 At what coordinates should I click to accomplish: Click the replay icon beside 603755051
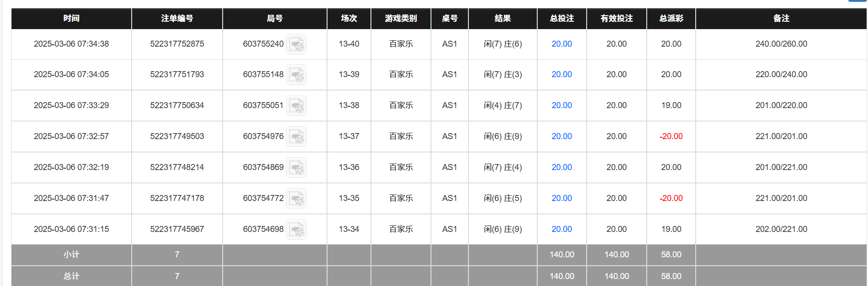[296, 106]
